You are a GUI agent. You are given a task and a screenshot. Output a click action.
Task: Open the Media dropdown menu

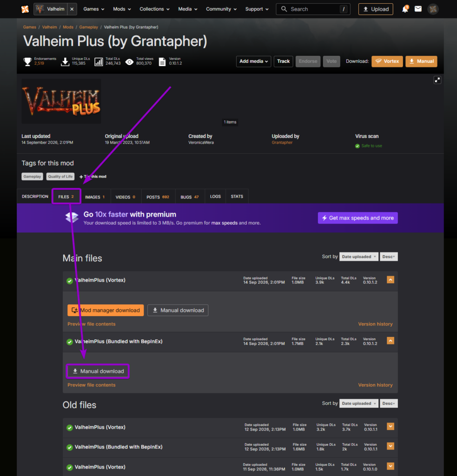(x=188, y=9)
